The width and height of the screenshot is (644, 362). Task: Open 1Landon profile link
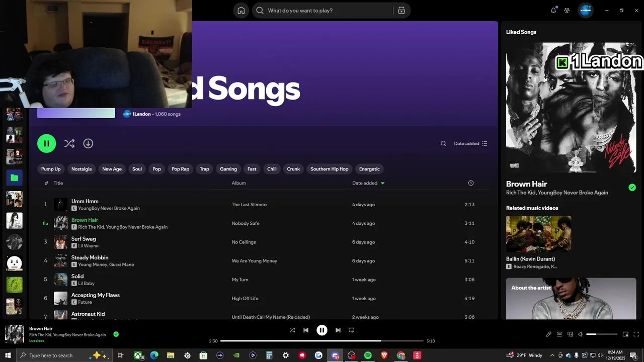click(141, 114)
